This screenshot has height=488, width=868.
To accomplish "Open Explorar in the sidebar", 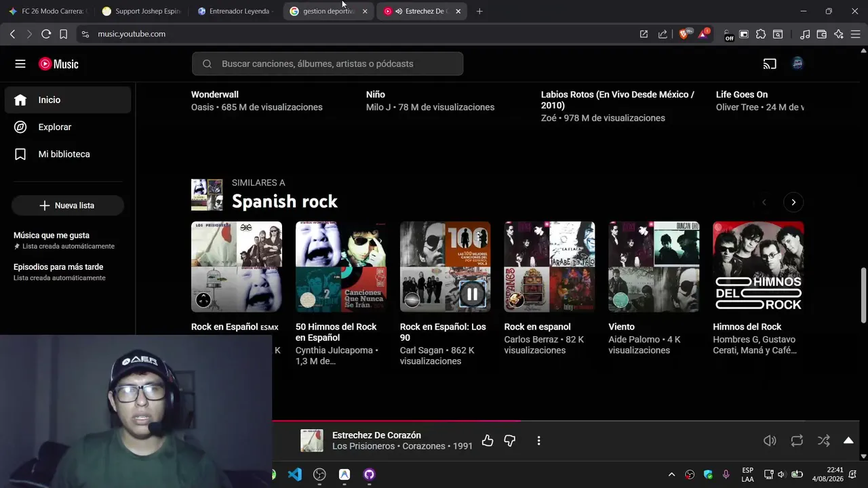I will [x=68, y=127].
